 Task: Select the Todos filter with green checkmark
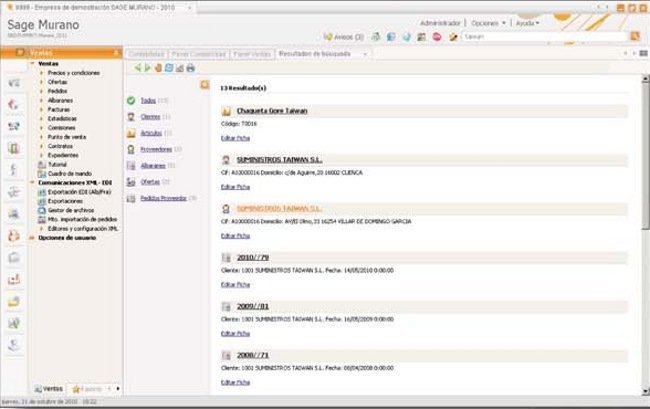tap(148, 100)
